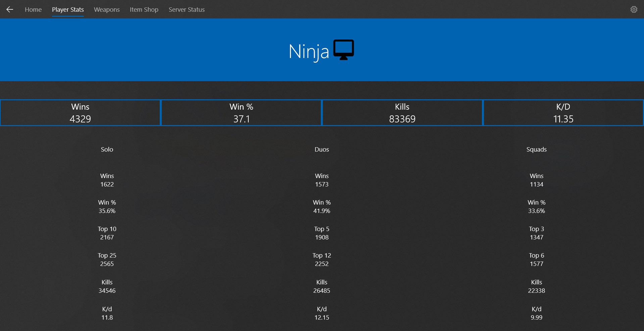Click the Top 3 value 1347
Viewport: 644px width, 331px height.
[x=537, y=237]
